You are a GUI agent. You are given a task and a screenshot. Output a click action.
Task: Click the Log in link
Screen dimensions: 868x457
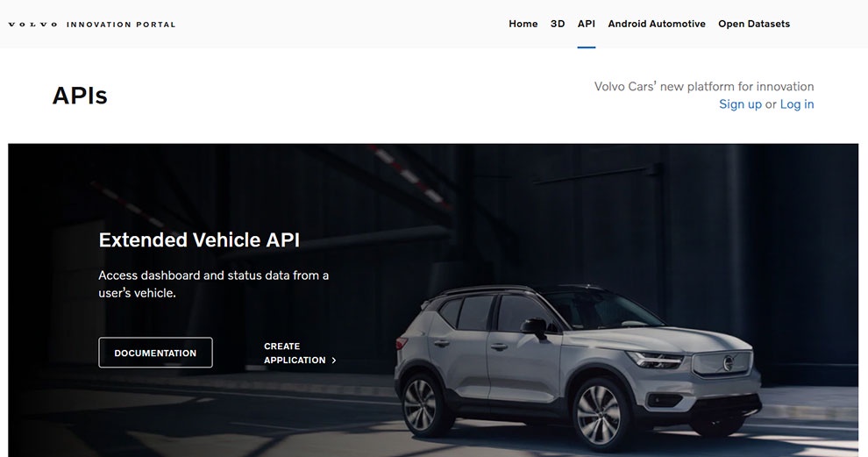pos(797,104)
